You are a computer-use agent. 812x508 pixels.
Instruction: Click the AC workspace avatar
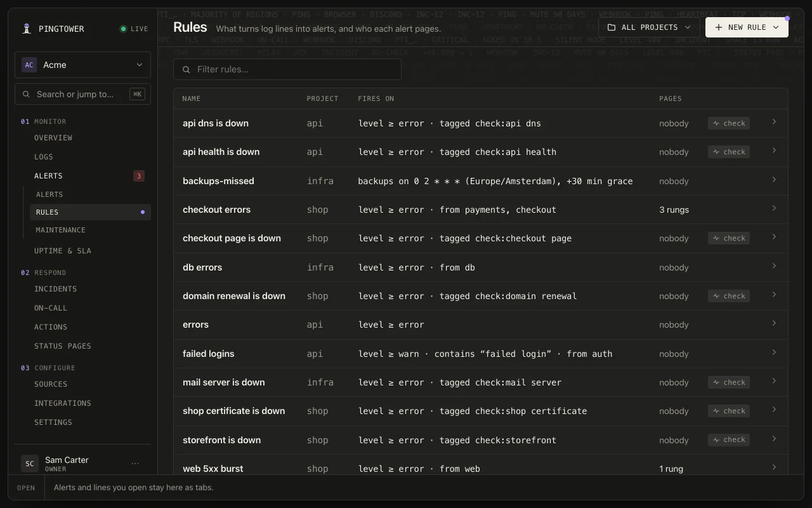(x=29, y=65)
